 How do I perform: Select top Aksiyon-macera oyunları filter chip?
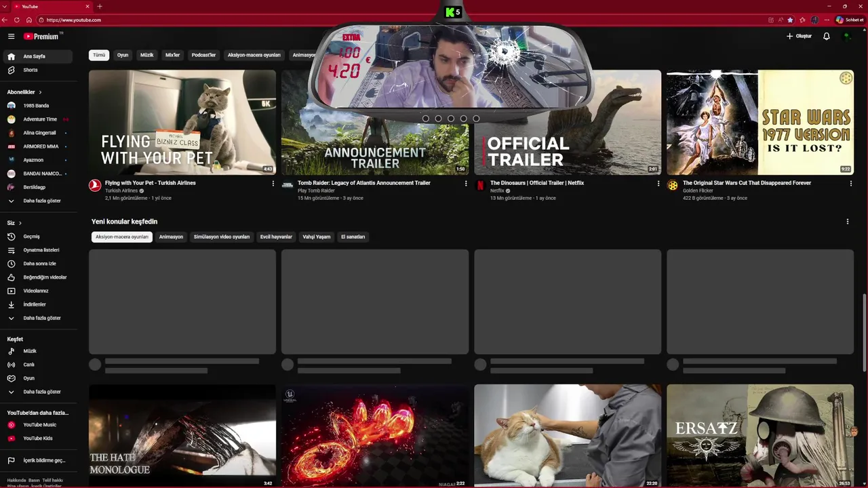(254, 55)
